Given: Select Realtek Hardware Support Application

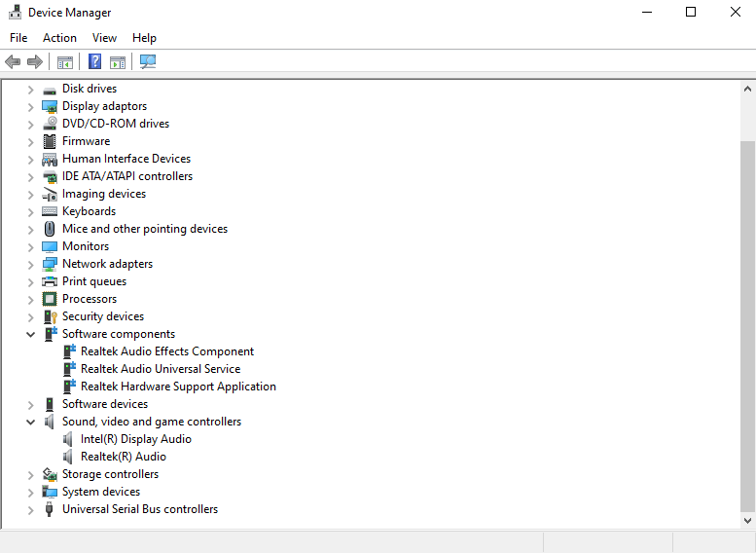Looking at the screenshot, I should pos(178,387).
